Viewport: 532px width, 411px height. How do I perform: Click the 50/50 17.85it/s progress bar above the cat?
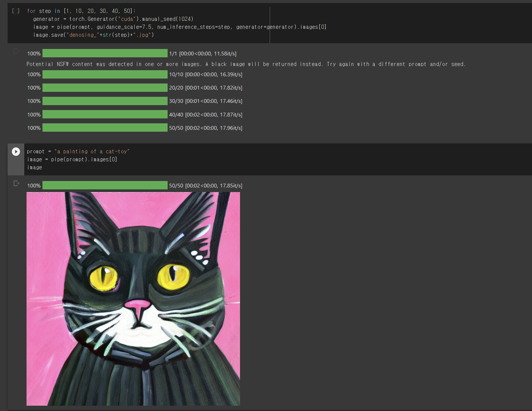105,185
